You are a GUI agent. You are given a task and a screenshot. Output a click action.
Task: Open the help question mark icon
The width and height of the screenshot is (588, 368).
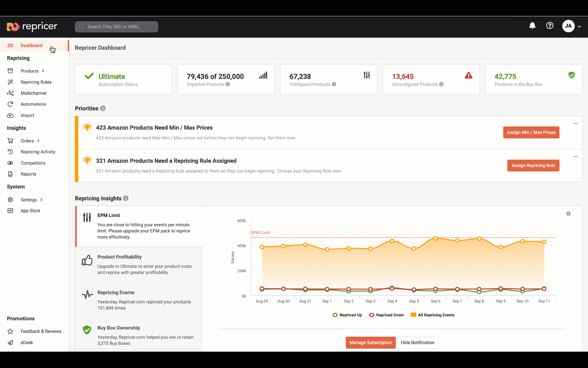pyautogui.click(x=550, y=26)
